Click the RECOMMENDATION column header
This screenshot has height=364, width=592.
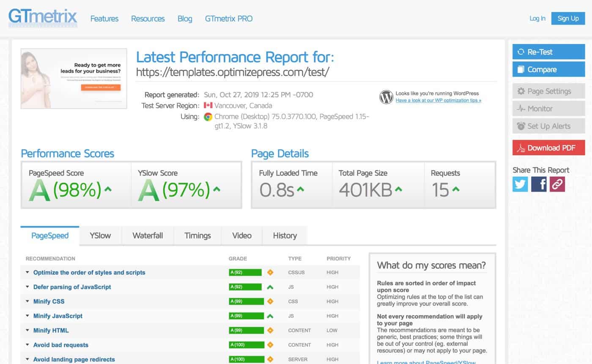[50, 259]
